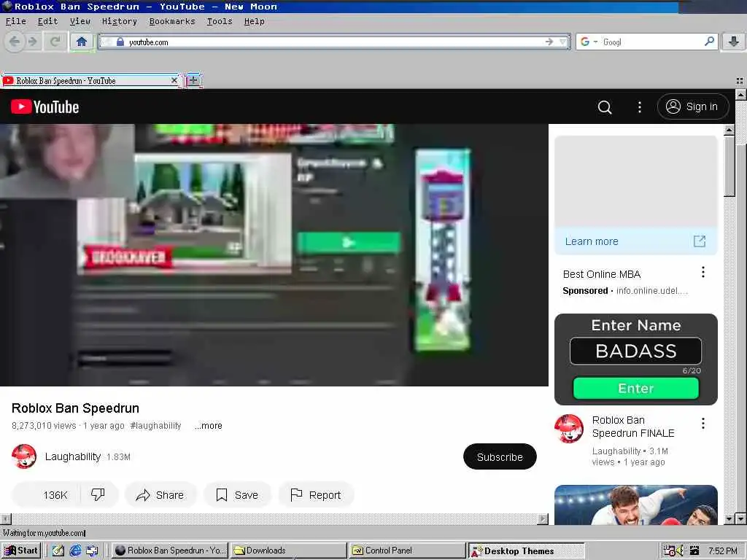Switch to Downloads taskbar window
747x560 pixels.
(289, 551)
